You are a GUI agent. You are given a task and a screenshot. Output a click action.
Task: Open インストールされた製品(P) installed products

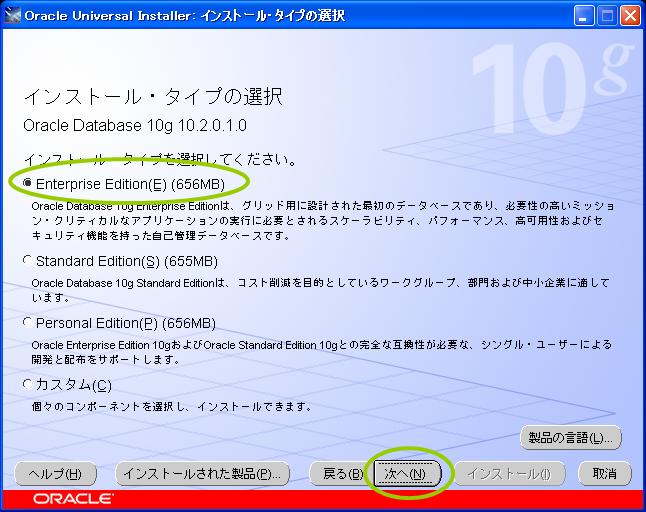[202, 474]
